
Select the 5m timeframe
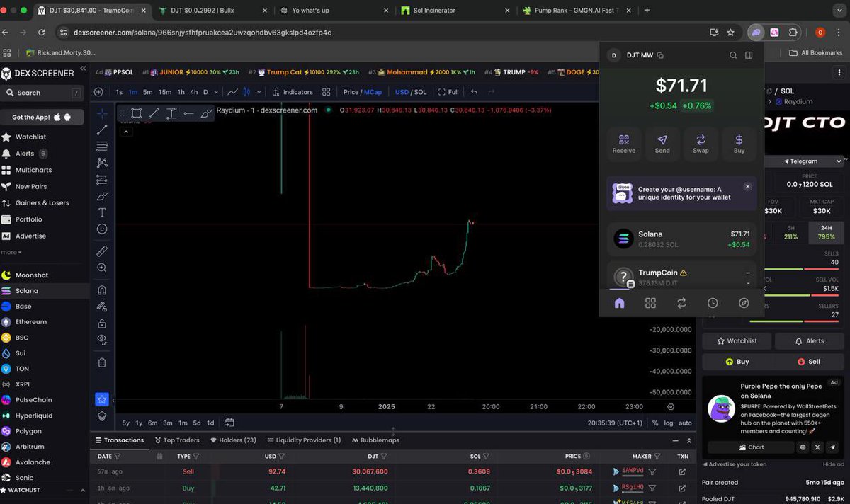pos(147,92)
